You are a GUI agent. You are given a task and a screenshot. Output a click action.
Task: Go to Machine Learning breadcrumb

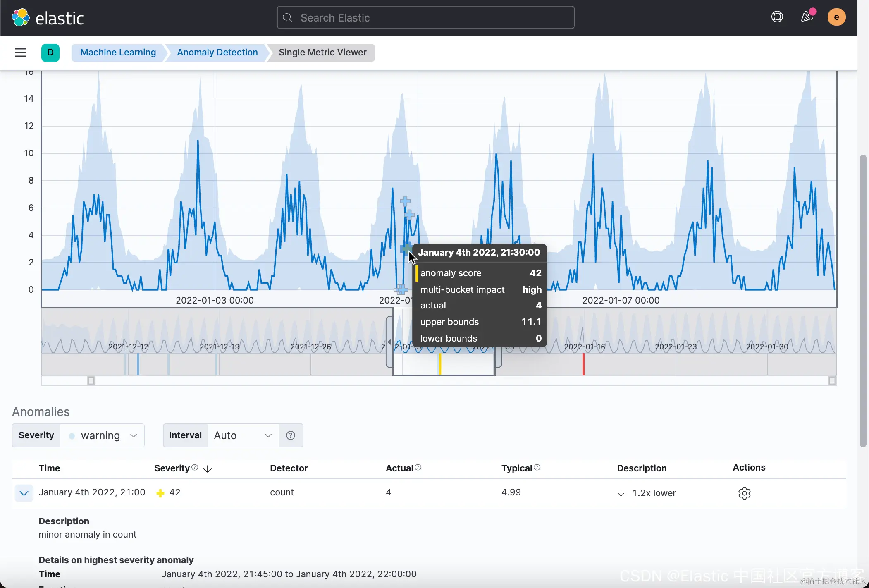point(118,53)
